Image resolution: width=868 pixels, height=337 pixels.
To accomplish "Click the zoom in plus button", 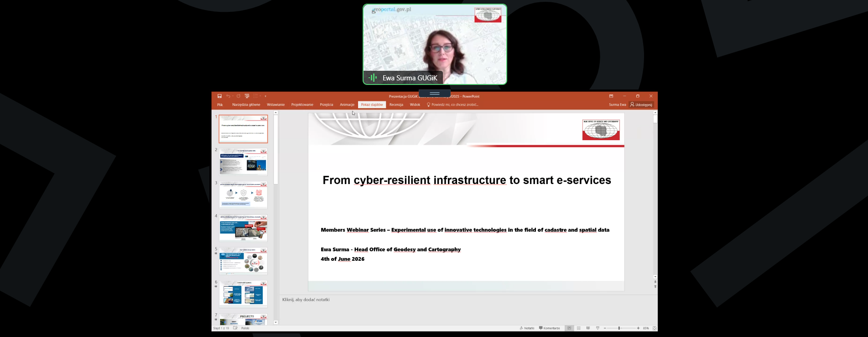I will (x=638, y=328).
